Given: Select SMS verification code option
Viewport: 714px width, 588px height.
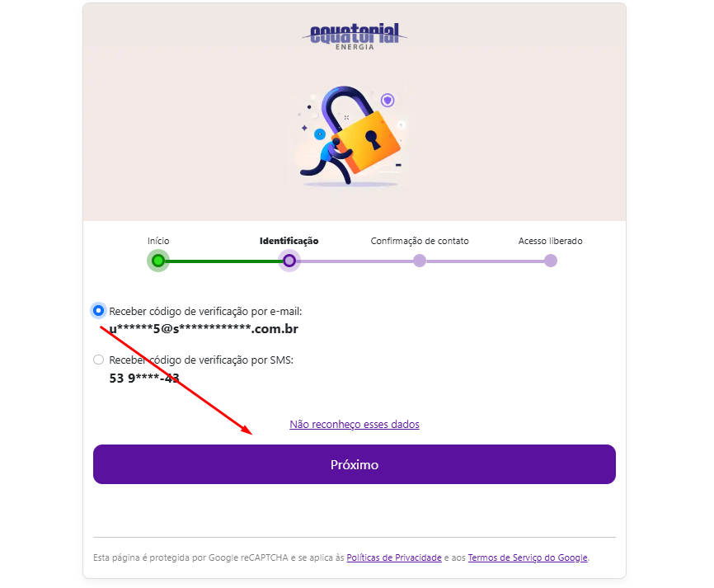Looking at the screenshot, I should [98, 360].
